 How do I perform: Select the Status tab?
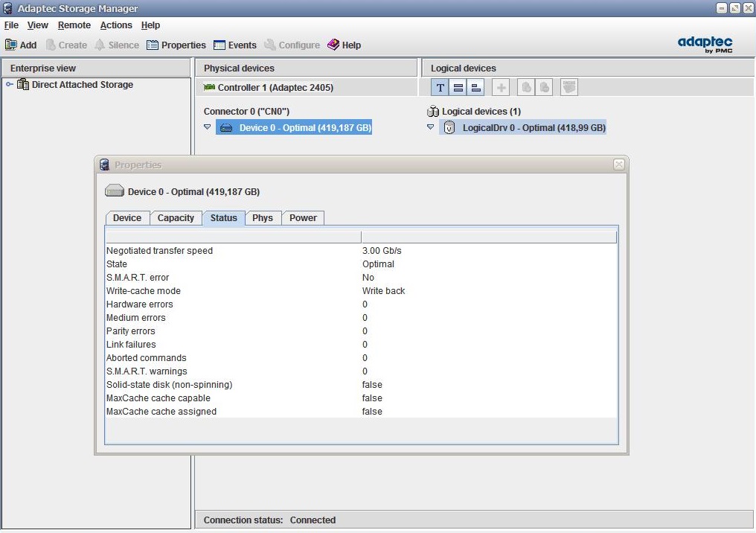pos(224,218)
